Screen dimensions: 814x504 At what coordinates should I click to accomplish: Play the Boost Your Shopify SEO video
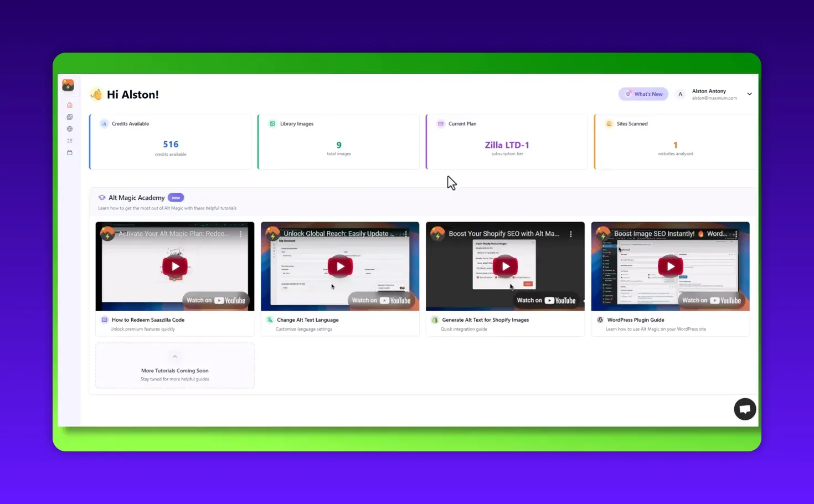[x=504, y=266]
